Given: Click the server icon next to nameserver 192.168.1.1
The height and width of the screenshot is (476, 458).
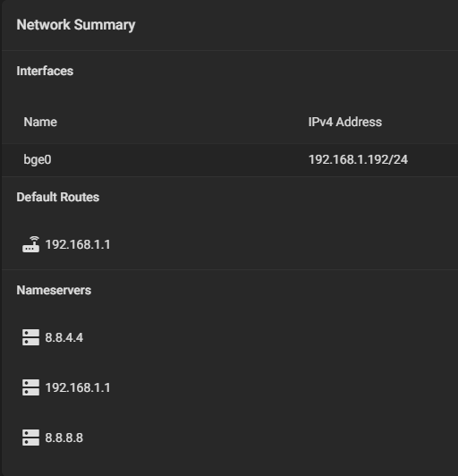Looking at the screenshot, I should (x=30, y=387).
